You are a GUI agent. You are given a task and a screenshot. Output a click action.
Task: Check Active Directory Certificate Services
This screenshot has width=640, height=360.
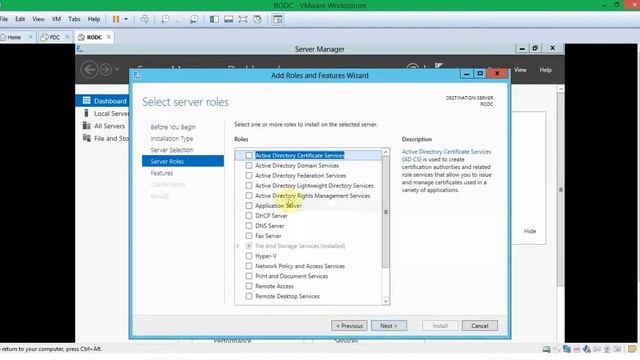click(249, 156)
